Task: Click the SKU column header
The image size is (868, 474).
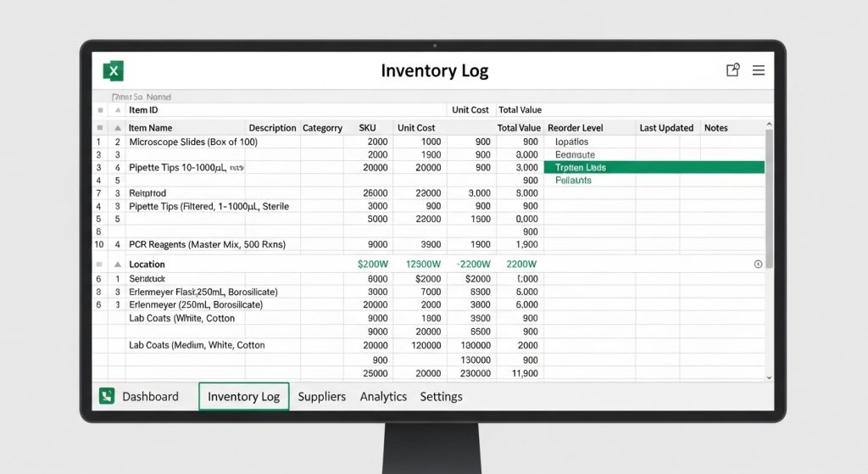Action: coord(367,128)
